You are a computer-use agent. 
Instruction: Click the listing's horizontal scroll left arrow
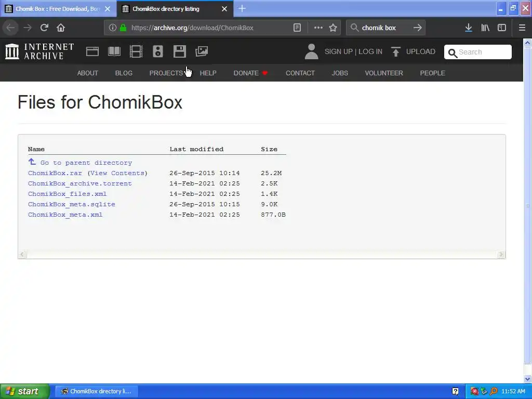[22, 255]
